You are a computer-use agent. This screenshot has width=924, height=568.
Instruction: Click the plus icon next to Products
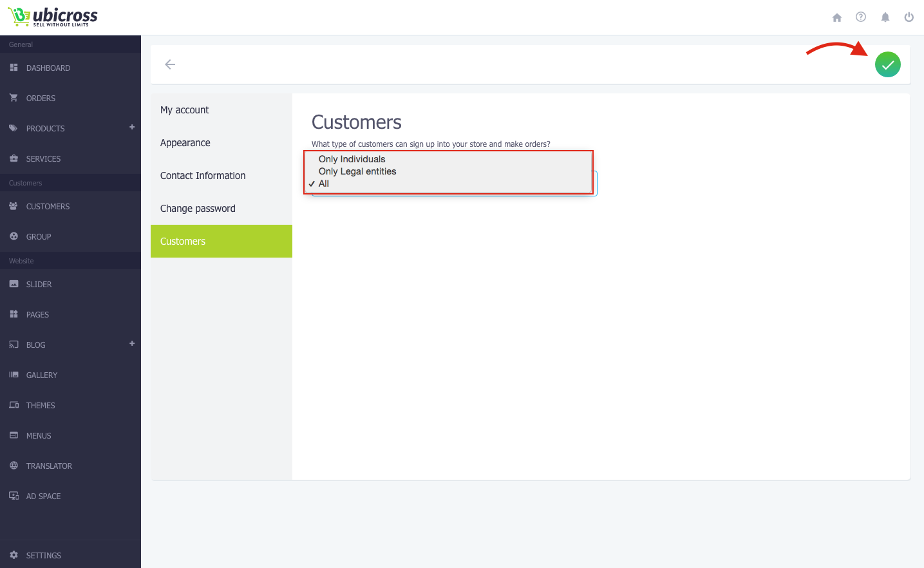point(132,128)
